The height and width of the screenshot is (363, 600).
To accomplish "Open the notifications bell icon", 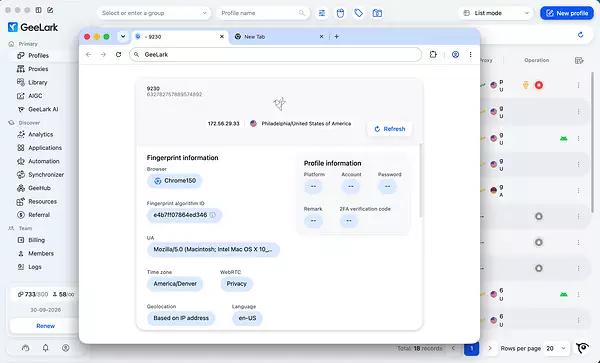I will coord(46,348).
